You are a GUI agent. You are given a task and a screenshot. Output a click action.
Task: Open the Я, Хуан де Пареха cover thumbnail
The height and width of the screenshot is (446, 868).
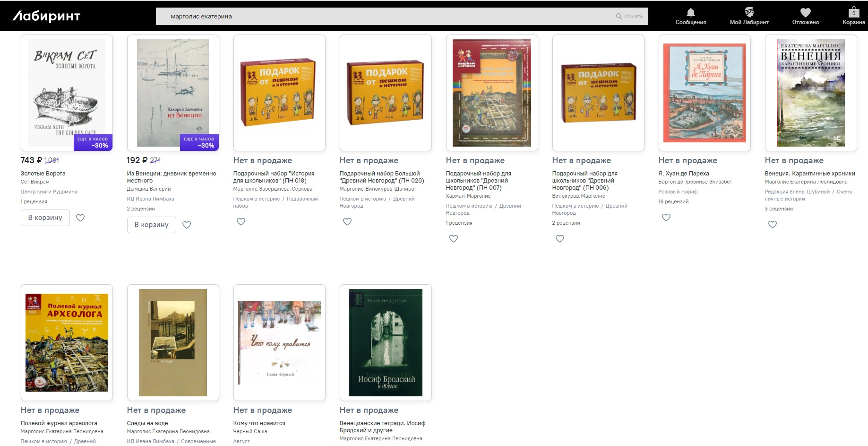[x=705, y=93]
